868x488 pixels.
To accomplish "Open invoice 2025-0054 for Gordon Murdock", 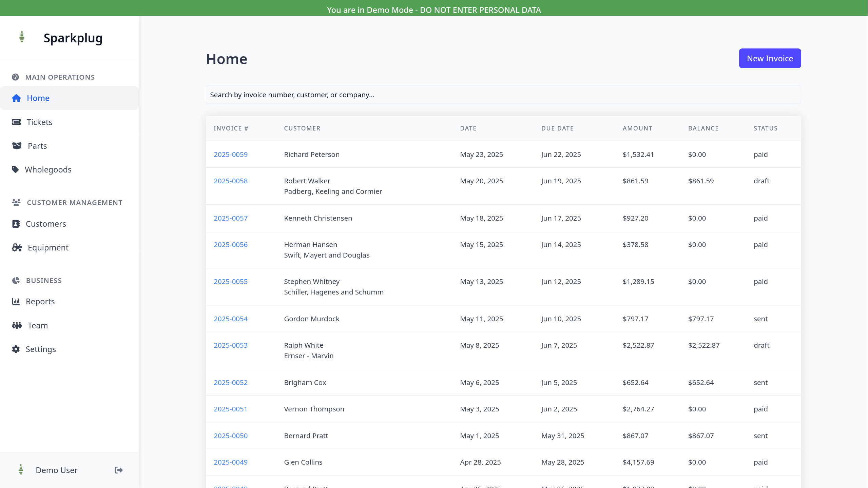I will point(230,319).
